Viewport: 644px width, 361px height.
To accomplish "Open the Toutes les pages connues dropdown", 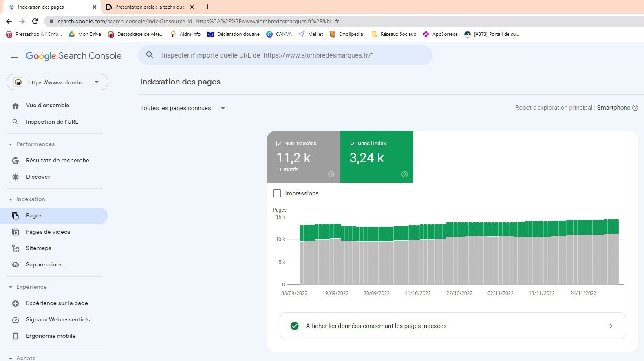I will pos(183,108).
